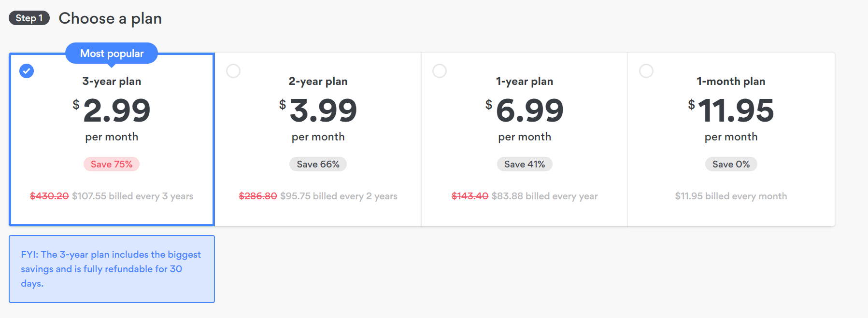This screenshot has width=868, height=318.
Task: Click the Most popular badge
Action: 112,54
